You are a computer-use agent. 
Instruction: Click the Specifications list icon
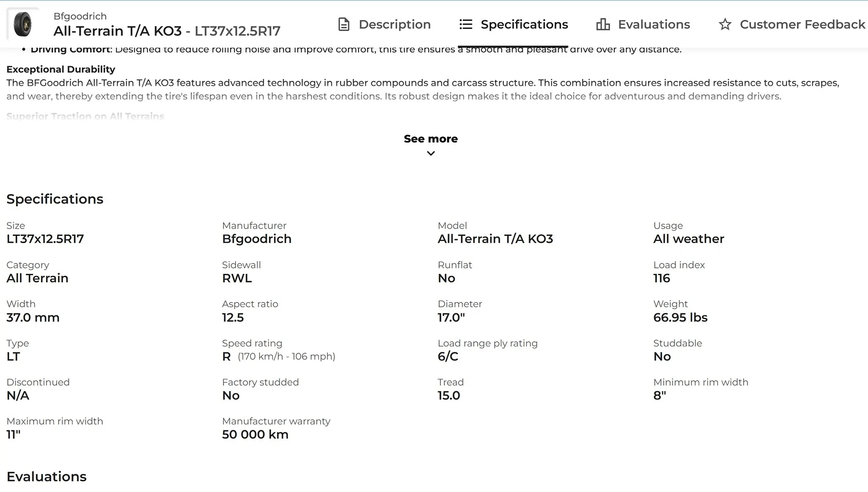click(466, 24)
